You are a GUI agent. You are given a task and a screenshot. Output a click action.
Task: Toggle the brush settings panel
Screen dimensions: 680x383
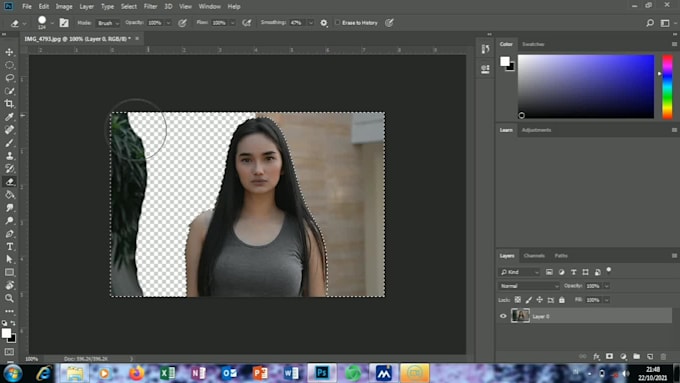click(64, 23)
